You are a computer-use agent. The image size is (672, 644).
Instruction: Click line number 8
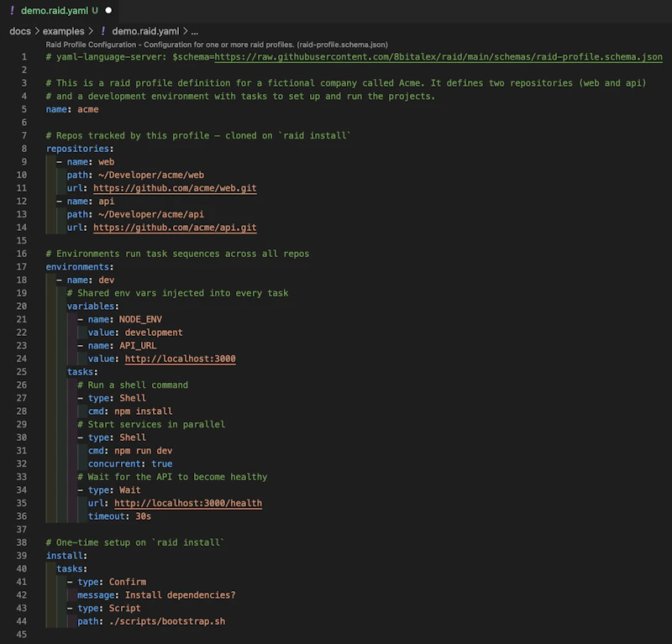tap(24, 149)
